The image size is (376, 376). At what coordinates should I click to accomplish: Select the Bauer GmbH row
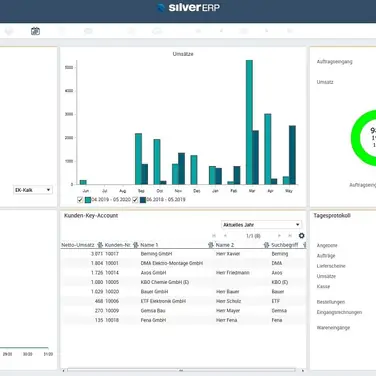pos(183,292)
